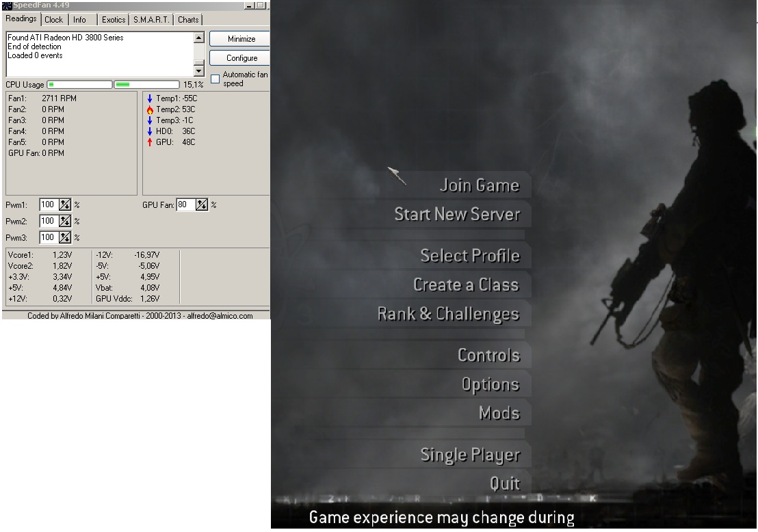Click the Fan1 2711 RPM reading
The height and width of the screenshot is (532, 758).
42,98
